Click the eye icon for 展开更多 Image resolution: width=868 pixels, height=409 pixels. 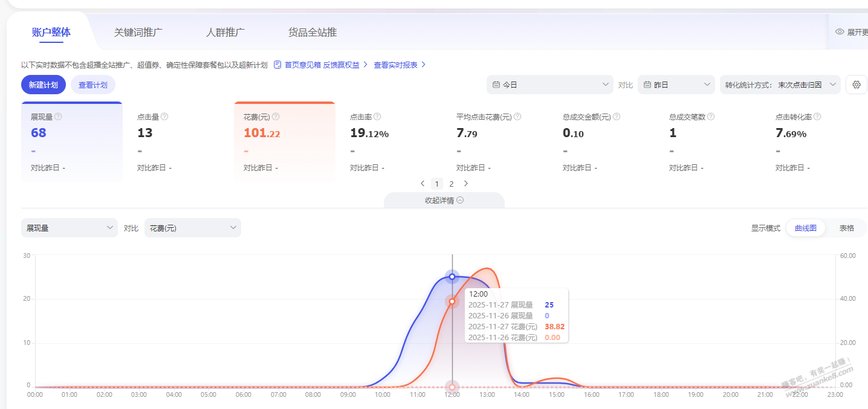(x=840, y=32)
